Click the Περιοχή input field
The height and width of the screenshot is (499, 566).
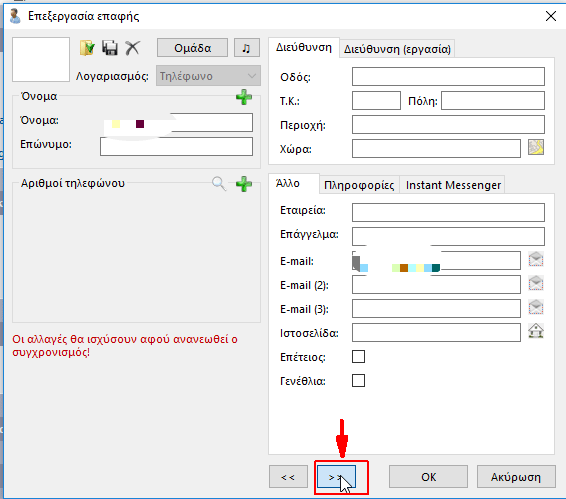(x=448, y=125)
